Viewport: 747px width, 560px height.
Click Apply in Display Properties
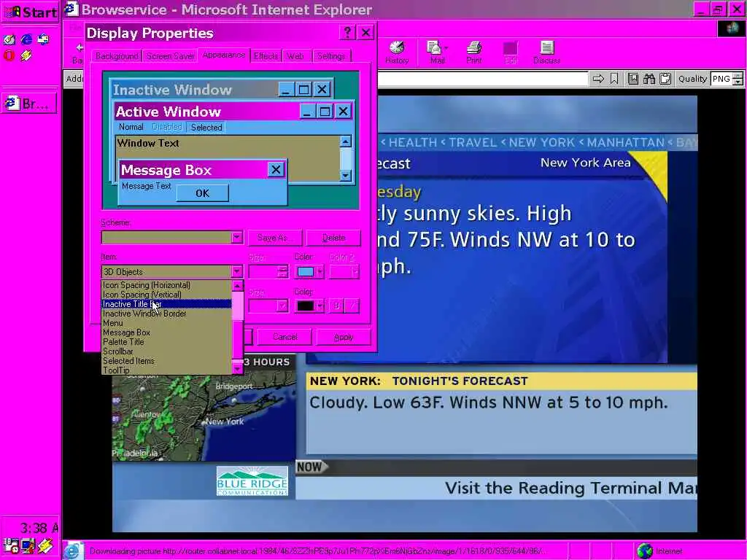(344, 337)
